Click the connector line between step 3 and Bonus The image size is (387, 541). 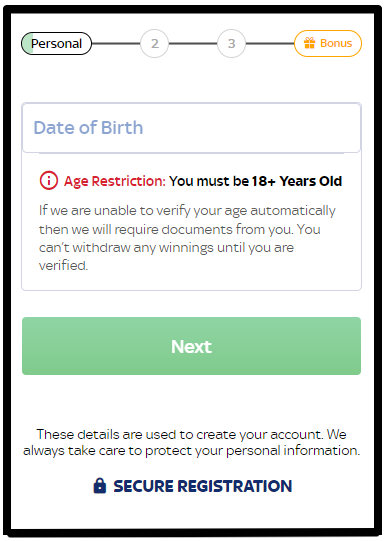pyautogui.click(x=270, y=43)
